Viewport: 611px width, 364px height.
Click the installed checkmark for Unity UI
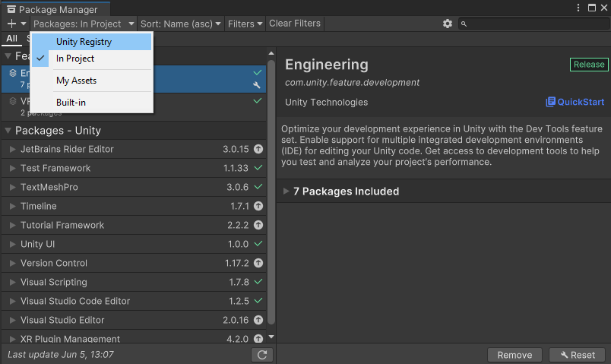(x=258, y=244)
